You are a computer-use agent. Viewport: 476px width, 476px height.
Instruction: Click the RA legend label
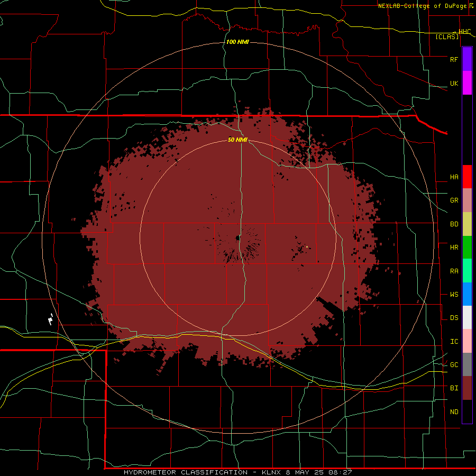454,271
